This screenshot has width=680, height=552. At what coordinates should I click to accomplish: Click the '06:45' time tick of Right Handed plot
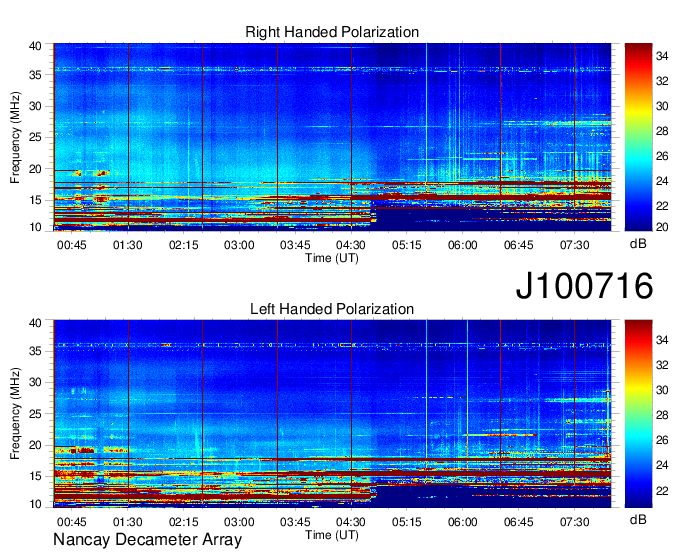pyautogui.click(x=518, y=245)
